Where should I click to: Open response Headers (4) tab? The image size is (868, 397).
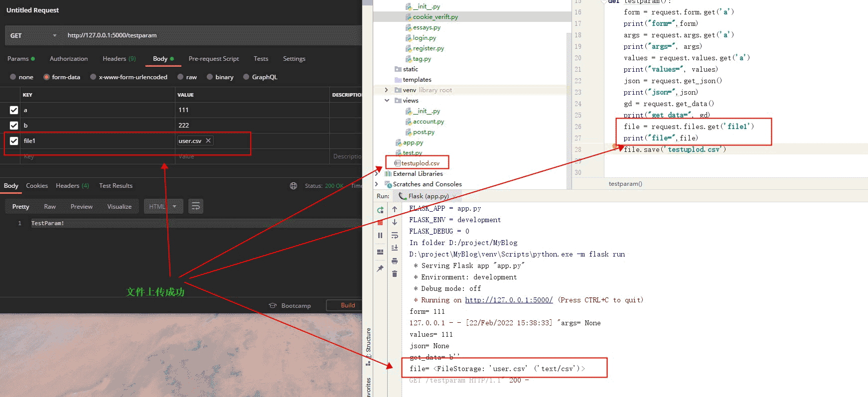point(72,186)
